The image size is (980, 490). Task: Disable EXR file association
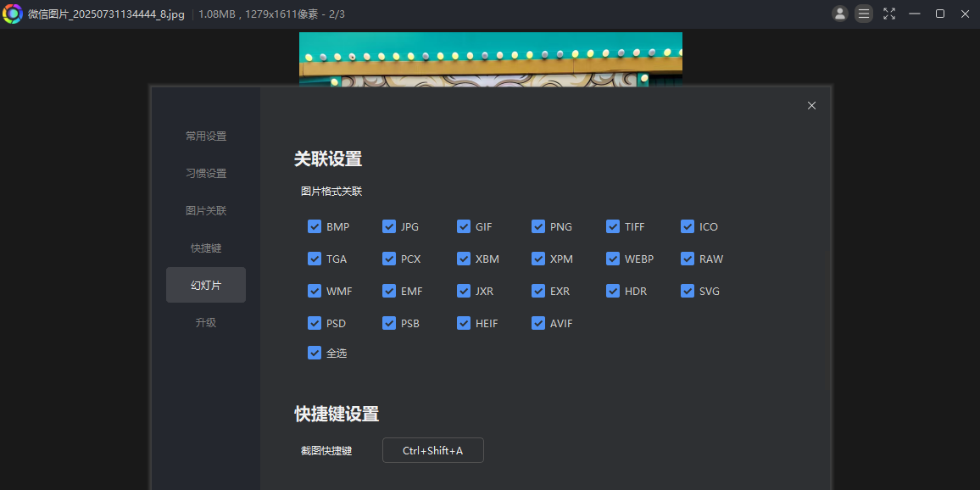538,291
